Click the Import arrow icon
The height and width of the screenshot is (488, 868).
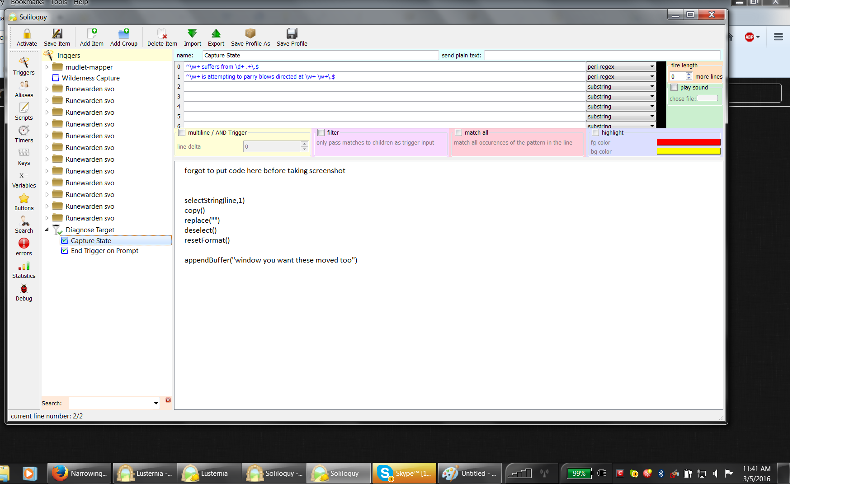193,34
